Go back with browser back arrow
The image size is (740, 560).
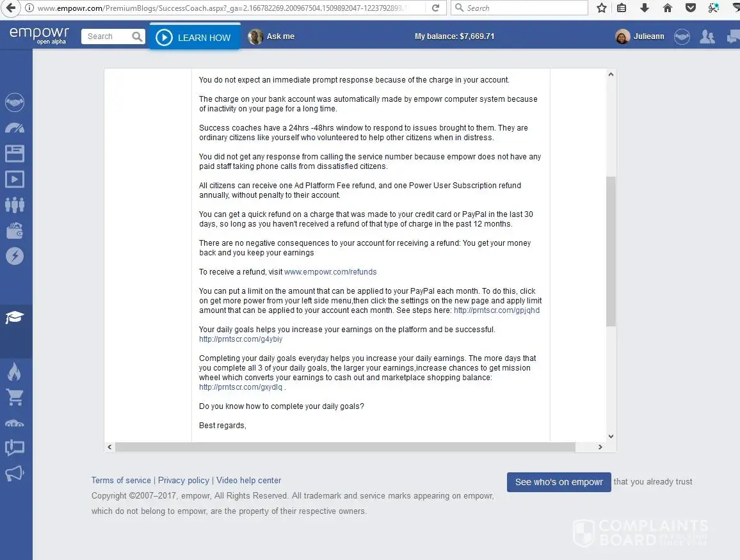pos(10,8)
